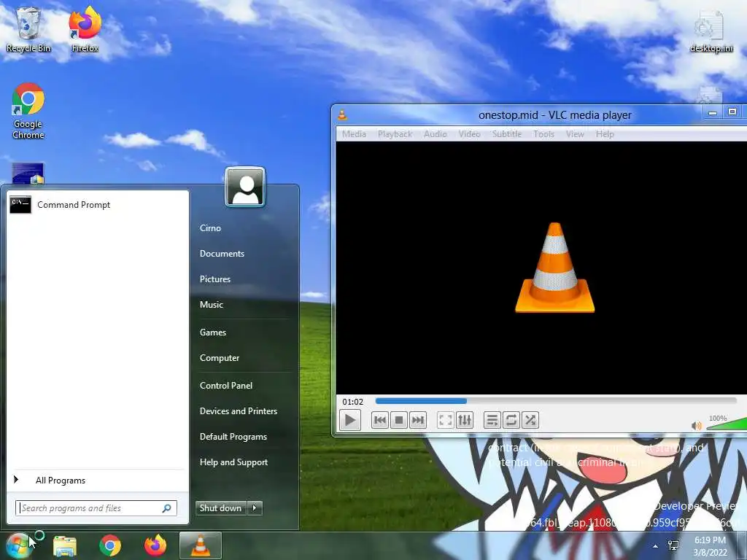Open Computer from Start menu
747x560 pixels.
(x=220, y=358)
